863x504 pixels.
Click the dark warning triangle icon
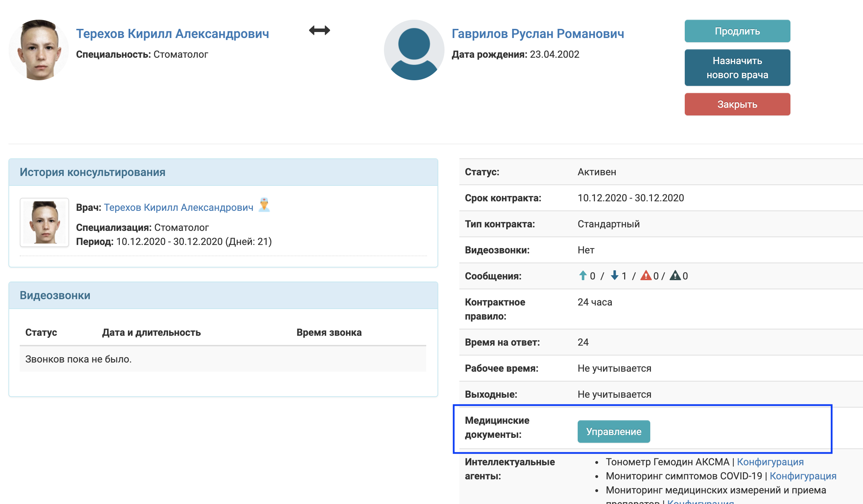pos(675,275)
